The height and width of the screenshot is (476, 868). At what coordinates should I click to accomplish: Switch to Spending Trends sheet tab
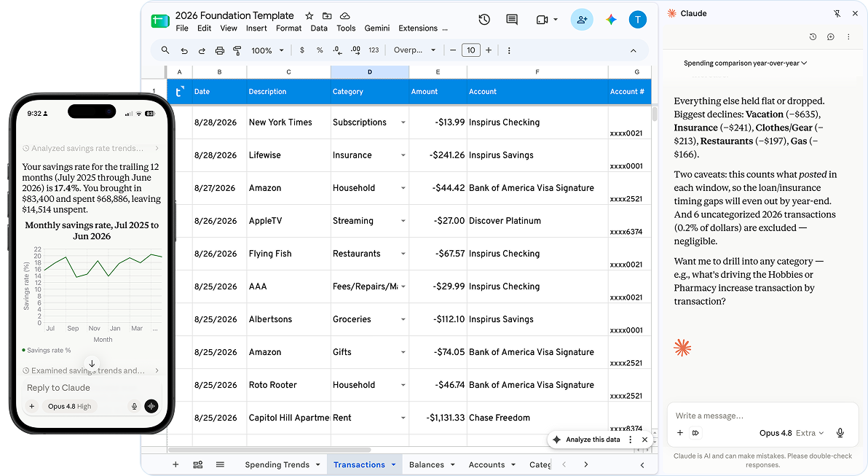click(283, 464)
